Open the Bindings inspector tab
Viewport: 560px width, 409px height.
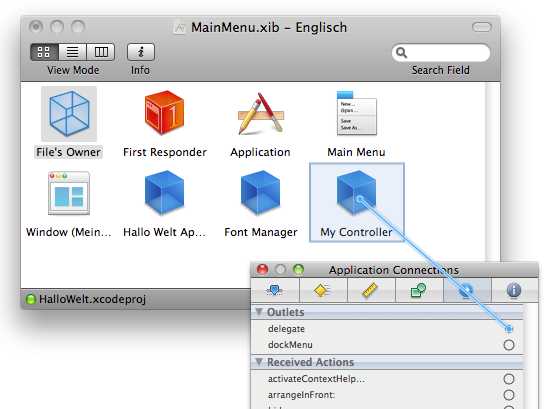click(x=419, y=290)
